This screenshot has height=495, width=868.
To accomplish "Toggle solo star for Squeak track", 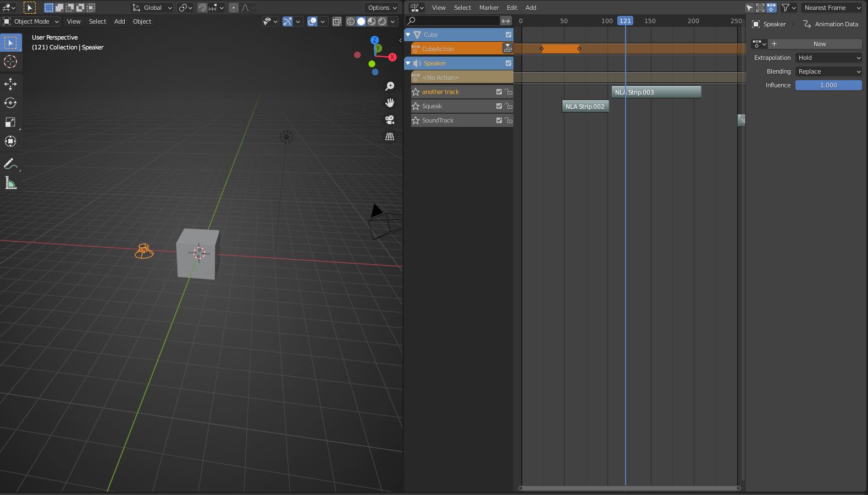I will (x=416, y=106).
